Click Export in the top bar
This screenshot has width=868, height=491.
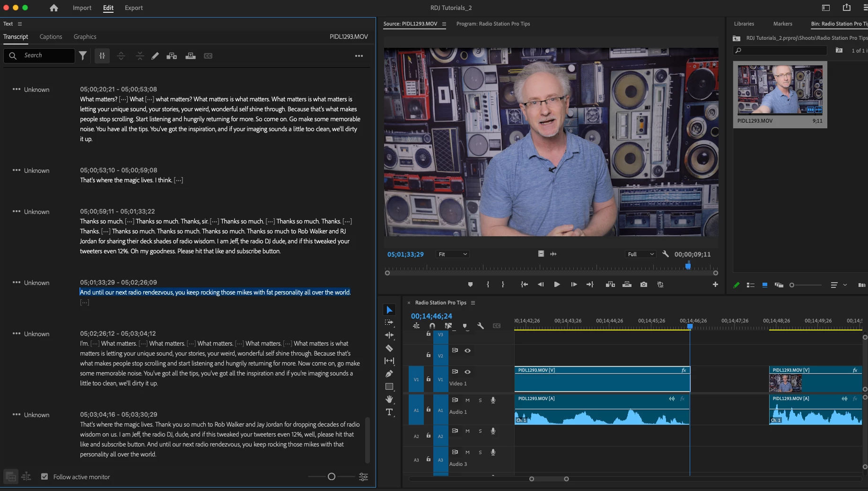133,8
